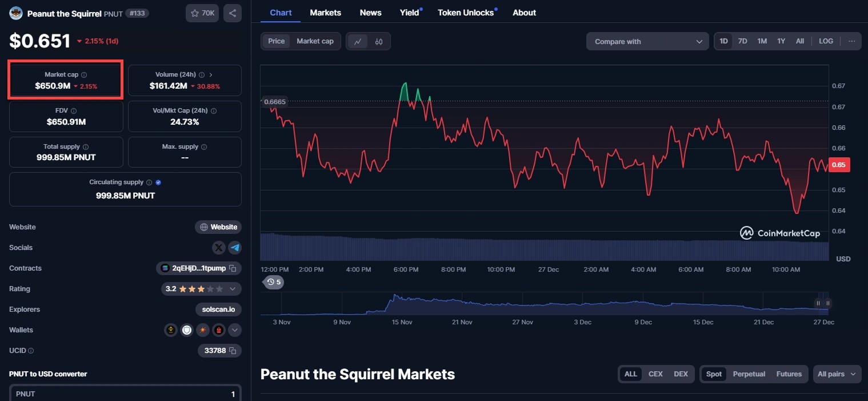868x401 pixels.
Task: Open the solscan.io explorer link
Action: pos(218,309)
